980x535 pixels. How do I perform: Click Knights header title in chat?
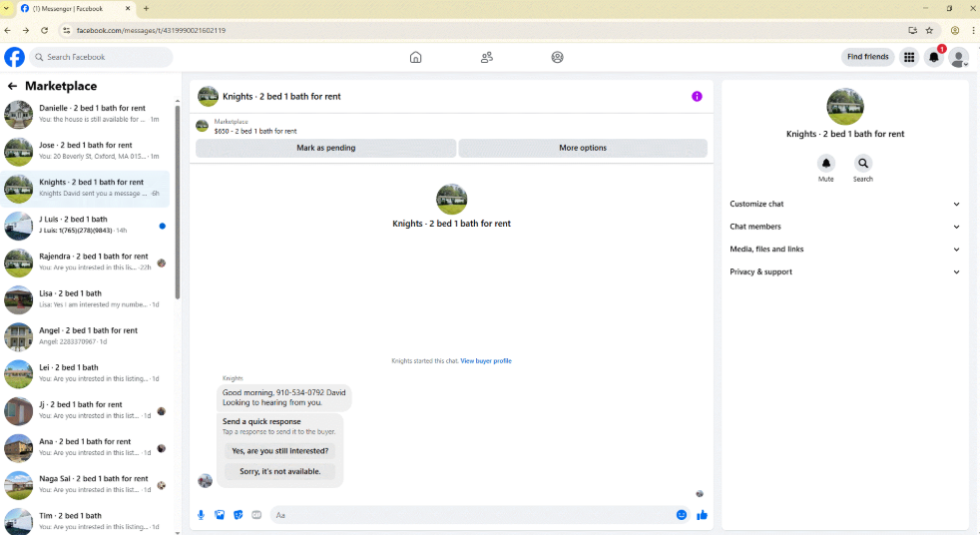tap(281, 96)
